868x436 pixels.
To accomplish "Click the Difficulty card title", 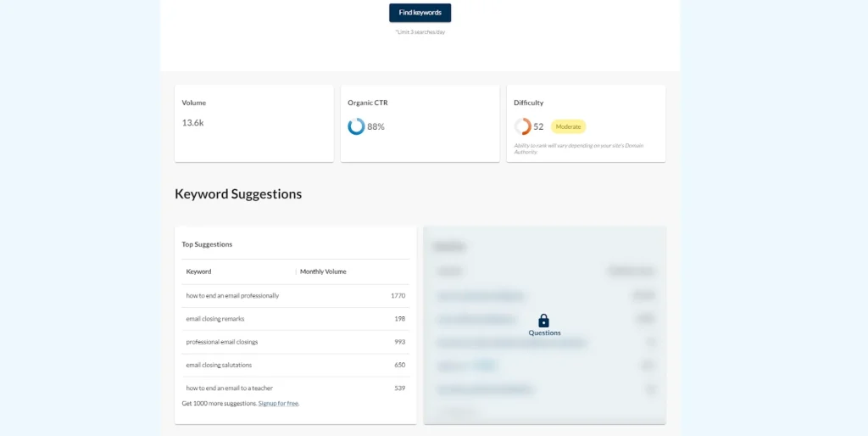I will tap(529, 103).
